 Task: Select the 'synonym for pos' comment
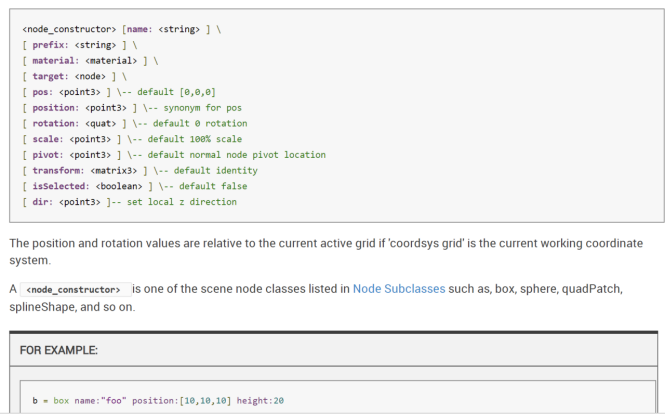(x=188, y=108)
